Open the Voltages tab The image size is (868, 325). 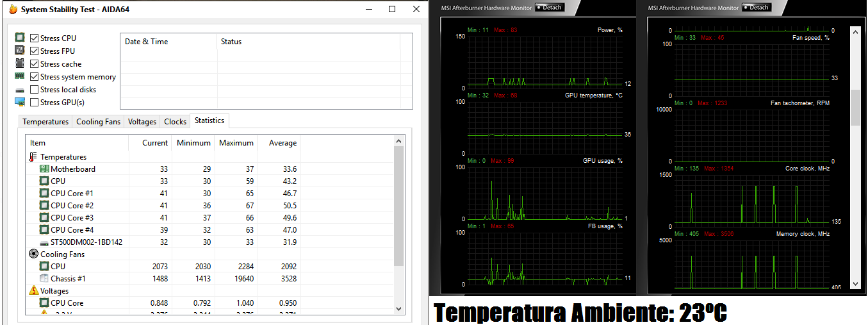pyautogui.click(x=142, y=122)
